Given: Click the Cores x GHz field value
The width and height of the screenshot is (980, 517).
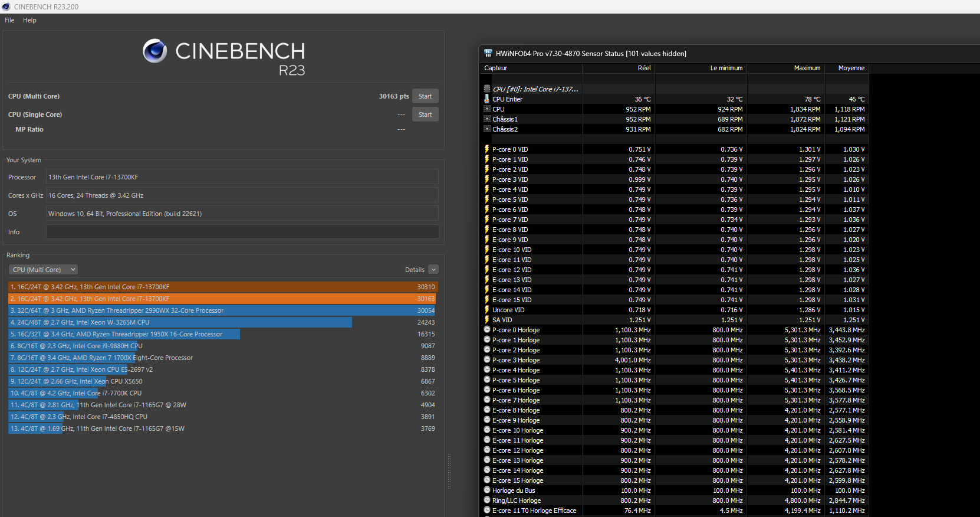Looking at the screenshot, I should 242,195.
